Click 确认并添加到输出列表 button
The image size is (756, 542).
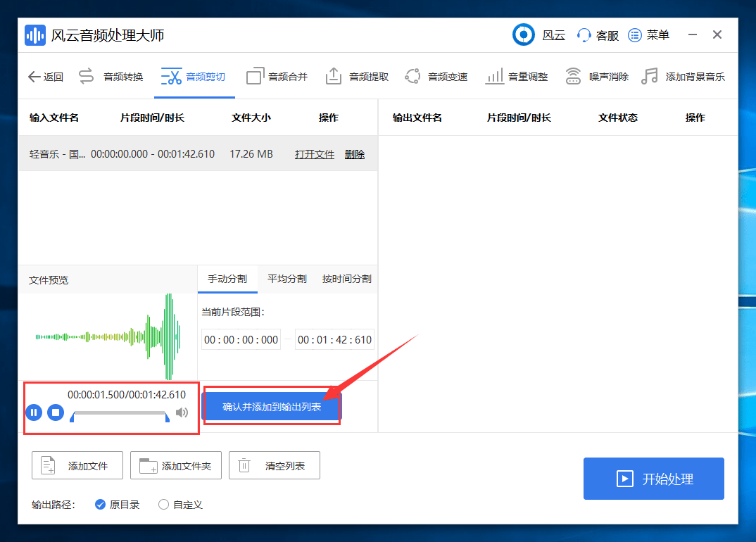tap(272, 407)
